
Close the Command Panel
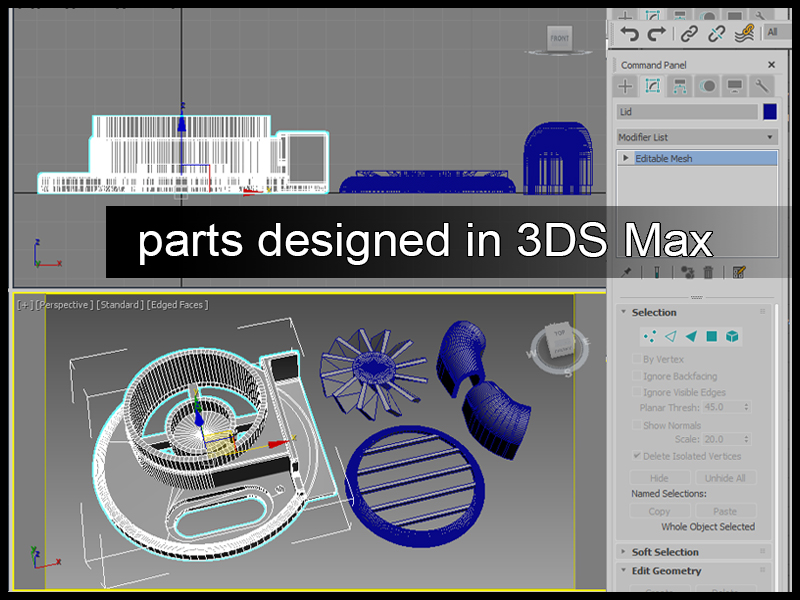click(771, 65)
